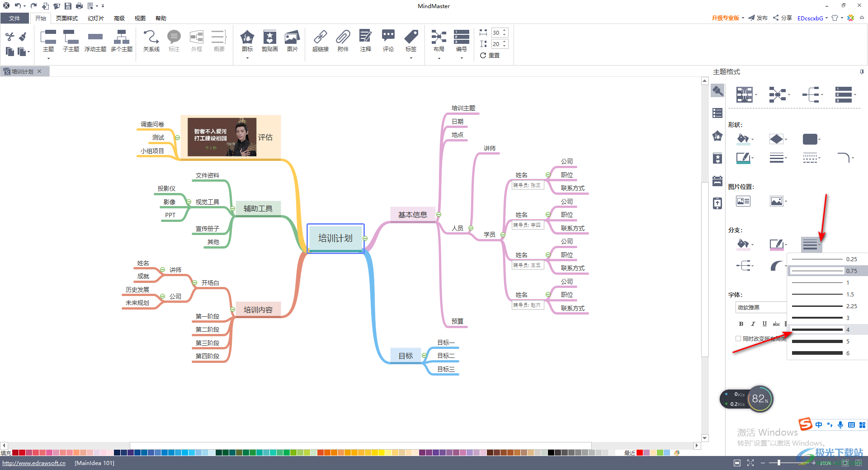Add a hyperlink to topic

(x=321, y=41)
